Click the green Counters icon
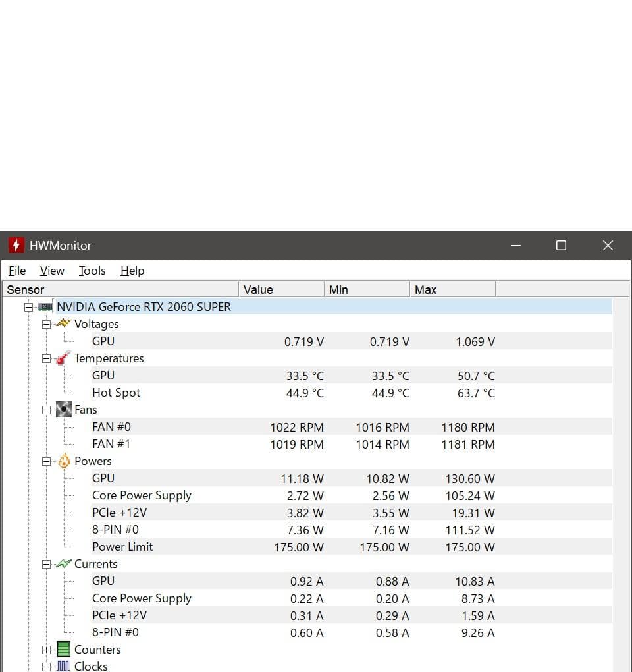This screenshot has width=632, height=672. coord(63,650)
